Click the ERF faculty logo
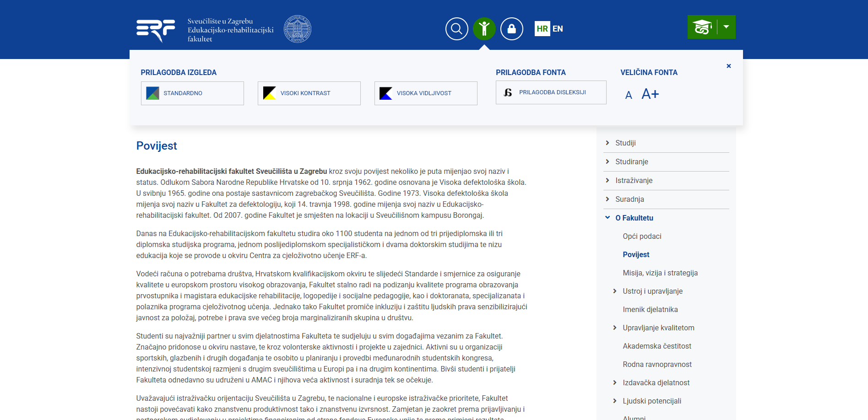868x420 pixels. (x=156, y=30)
